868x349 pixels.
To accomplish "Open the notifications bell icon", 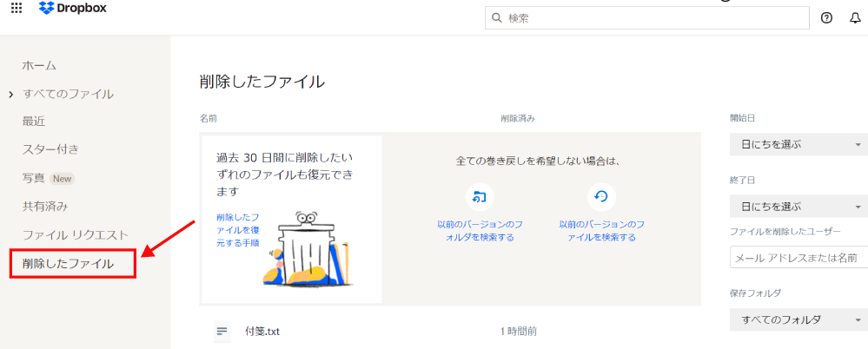I will click(855, 17).
